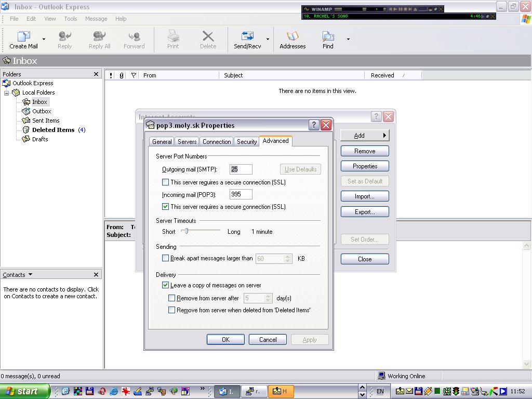Select the Outbox folder icon

[26, 111]
